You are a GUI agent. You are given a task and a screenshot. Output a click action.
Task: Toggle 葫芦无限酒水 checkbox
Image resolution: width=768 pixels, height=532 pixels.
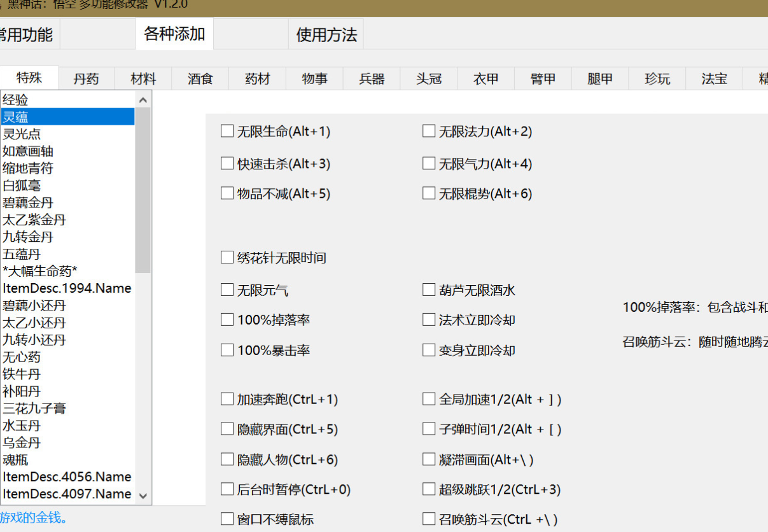429,290
